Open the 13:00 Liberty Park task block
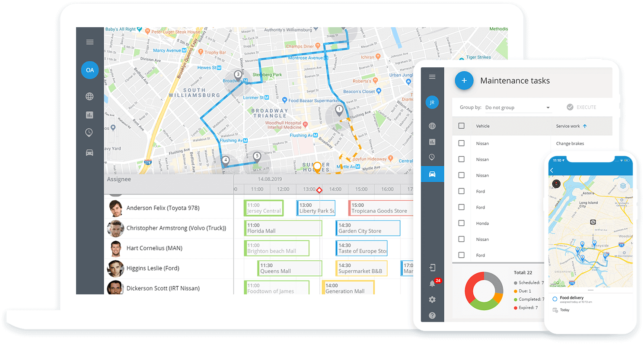The height and width of the screenshot is (344, 644). pos(316,208)
